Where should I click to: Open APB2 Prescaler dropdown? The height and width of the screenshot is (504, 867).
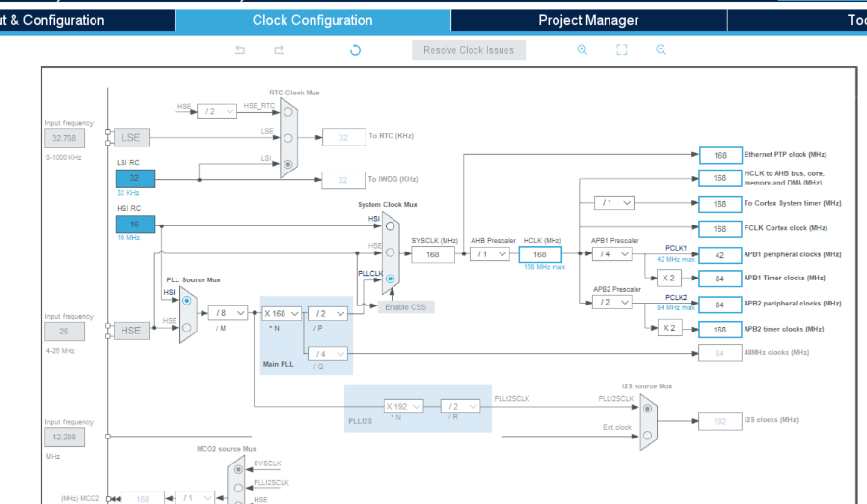(x=612, y=303)
